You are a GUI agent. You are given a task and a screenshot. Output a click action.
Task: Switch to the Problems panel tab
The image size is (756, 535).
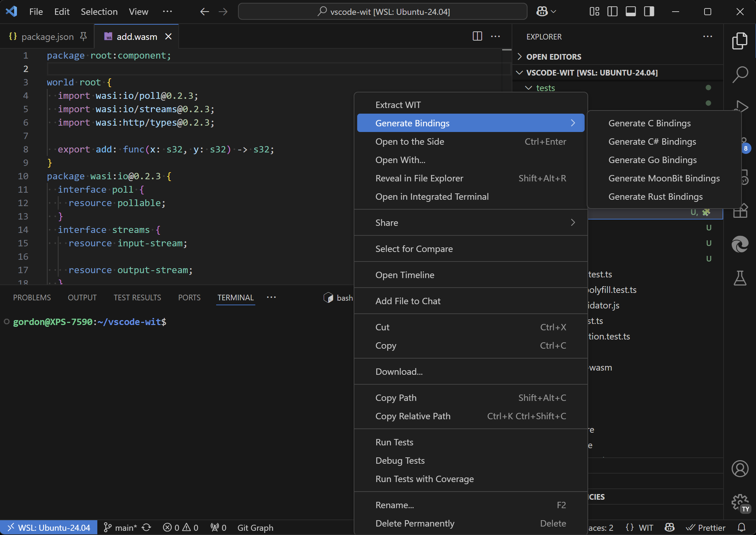click(32, 297)
